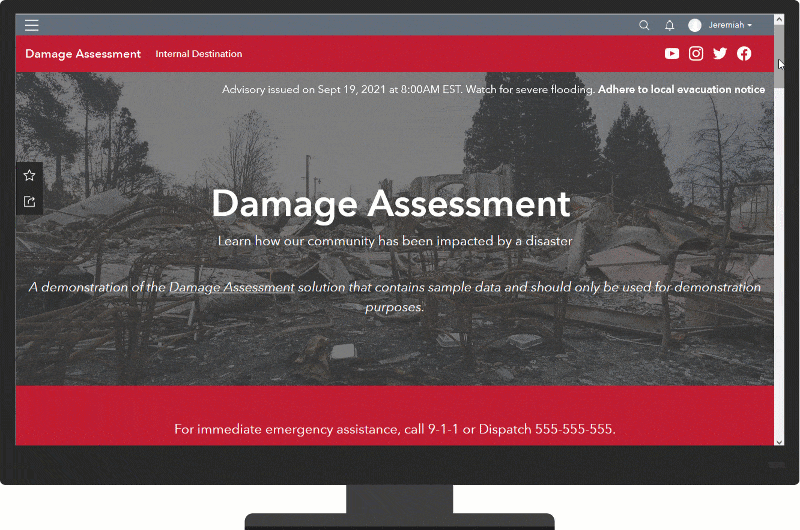Open the notifications bell

coord(669,25)
